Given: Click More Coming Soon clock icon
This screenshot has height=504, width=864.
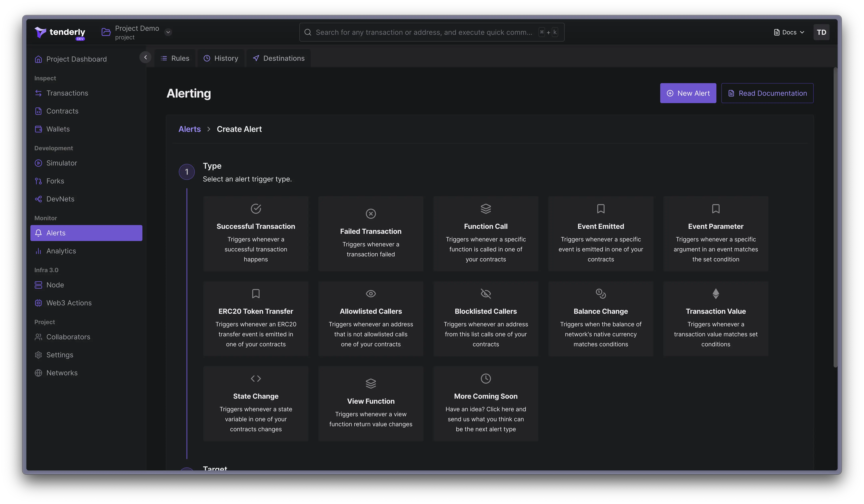Looking at the screenshot, I should point(485,379).
